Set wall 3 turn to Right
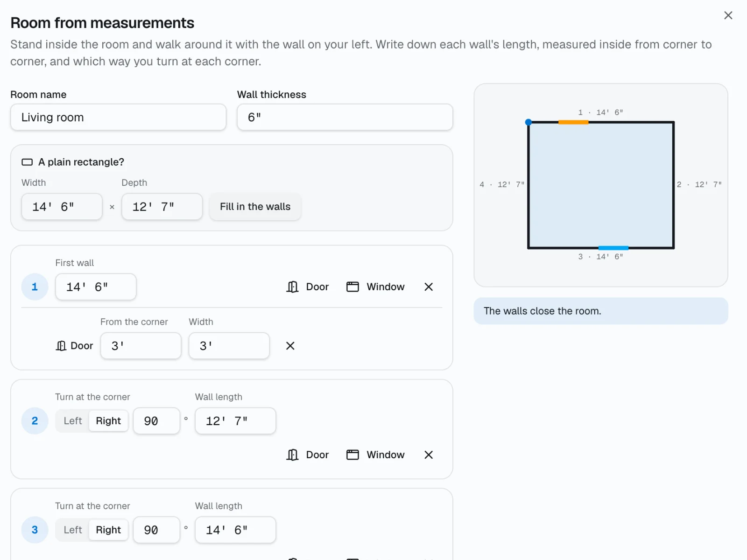The height and width of the screenshot is (560, 747). click(x=108, y=530)
